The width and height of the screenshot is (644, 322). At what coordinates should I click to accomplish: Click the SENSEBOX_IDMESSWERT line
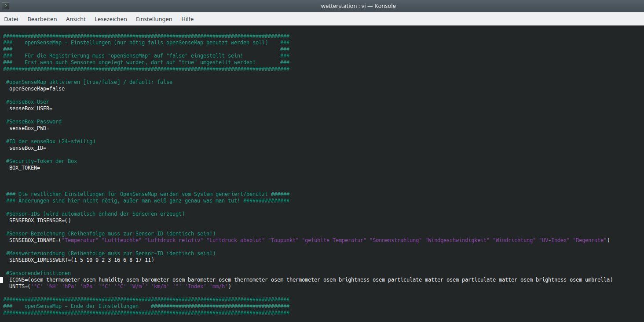[82, 260]
